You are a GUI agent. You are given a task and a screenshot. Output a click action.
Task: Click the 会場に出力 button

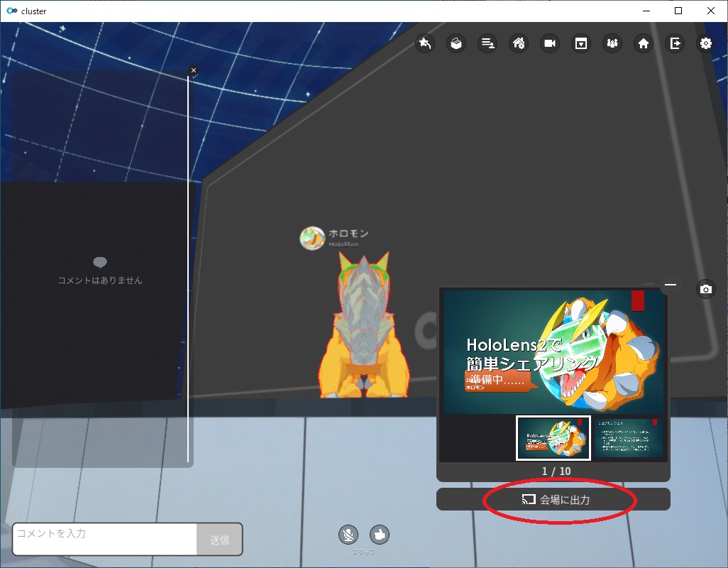[x=553, y=499]
